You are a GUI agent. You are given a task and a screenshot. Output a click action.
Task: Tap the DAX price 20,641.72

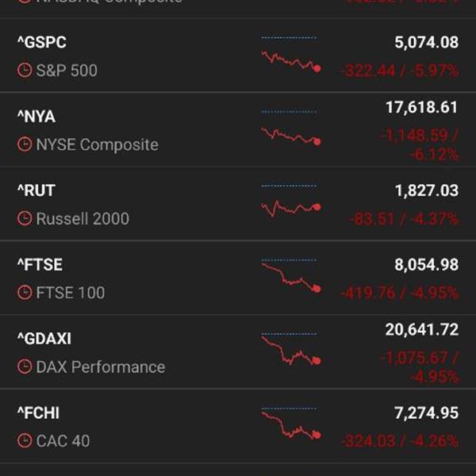(x=422, y=330)
